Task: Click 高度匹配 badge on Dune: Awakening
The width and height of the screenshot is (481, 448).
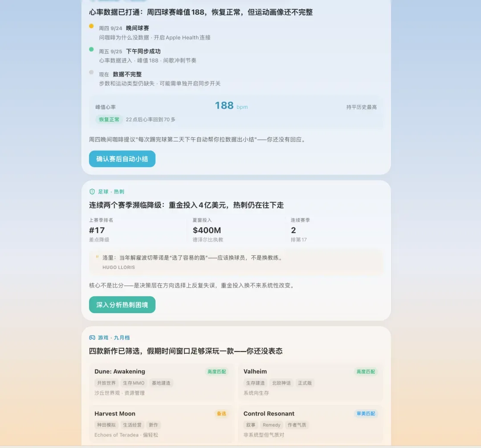Action: click(216, 371)
